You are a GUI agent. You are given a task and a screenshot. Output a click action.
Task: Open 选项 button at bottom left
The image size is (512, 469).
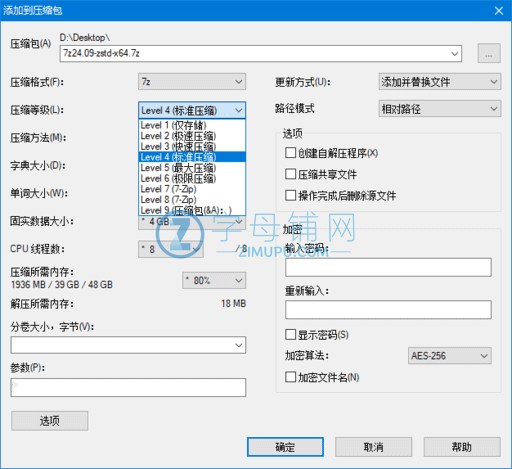tap(50, 421)
